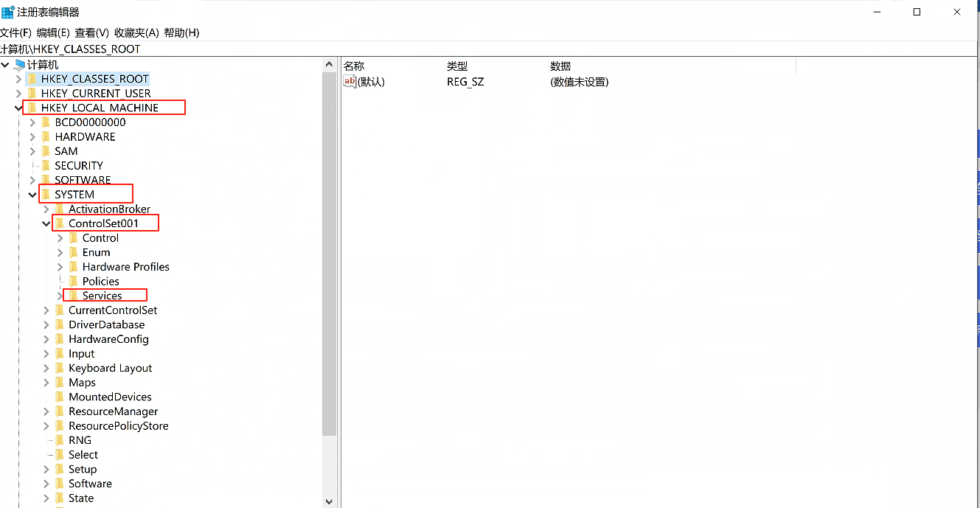Click the Policies folder icon

coord(74,282)
